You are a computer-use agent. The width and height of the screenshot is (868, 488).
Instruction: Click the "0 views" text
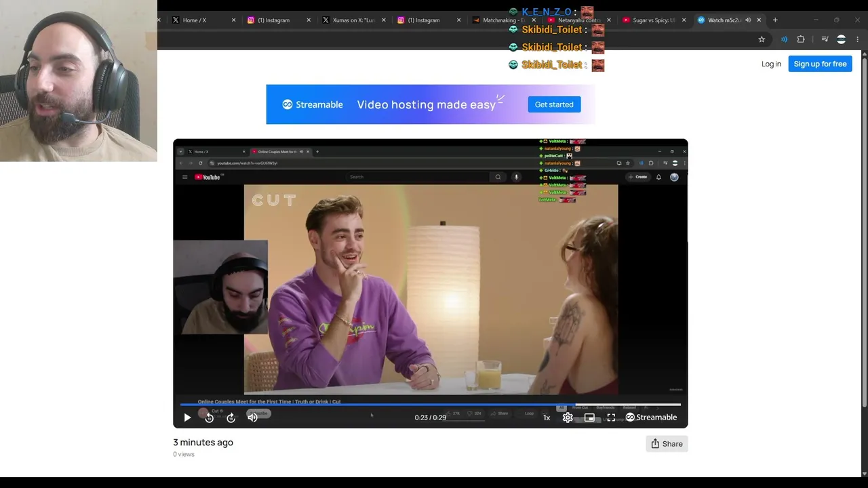[x=184, y=454]
